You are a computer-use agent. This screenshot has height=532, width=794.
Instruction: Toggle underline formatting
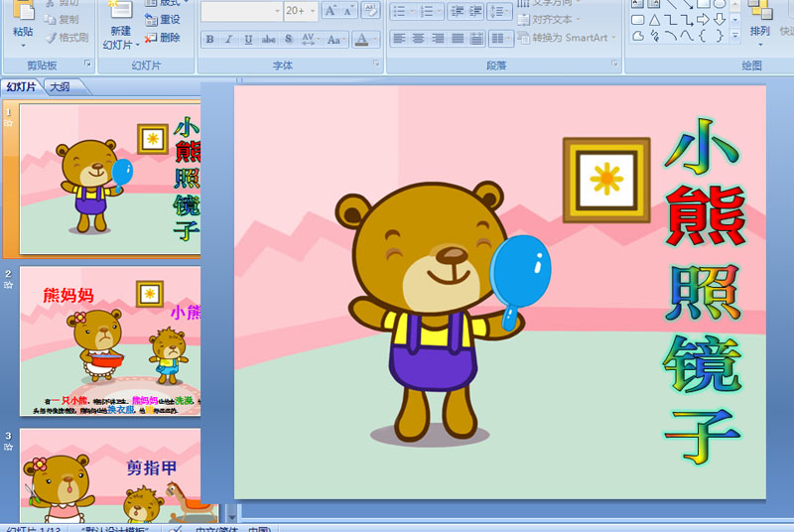point(247,39)
